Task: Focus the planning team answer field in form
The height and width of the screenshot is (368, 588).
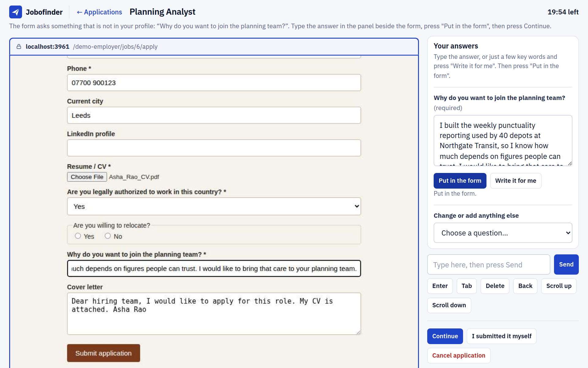Action: (x=214, y=268)
